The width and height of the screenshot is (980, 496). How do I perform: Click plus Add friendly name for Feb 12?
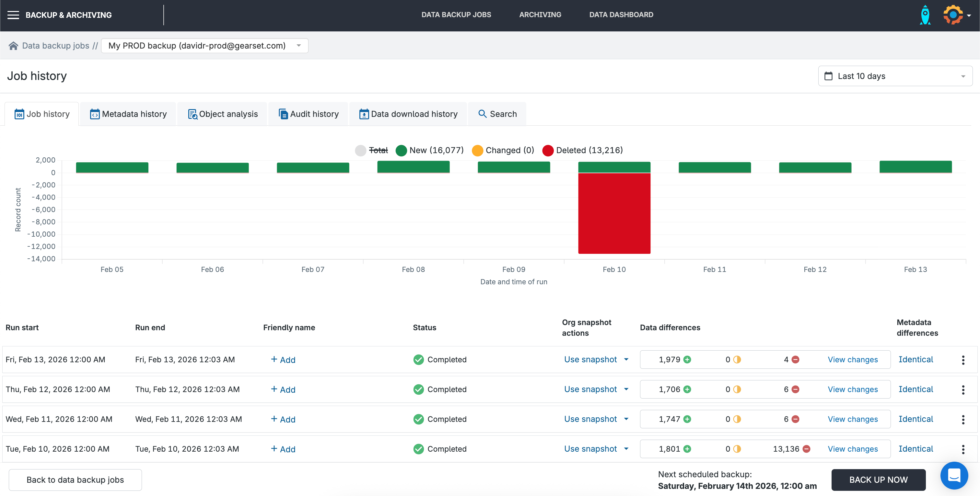pos(283,389)
